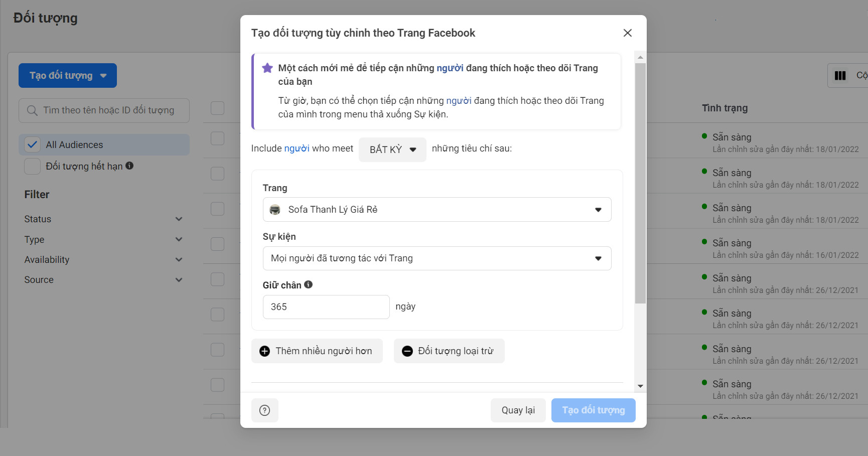Select the first audience row checkbox
Image resolution: width=868 pixels, height=456 pixels.
coord(217,138)
